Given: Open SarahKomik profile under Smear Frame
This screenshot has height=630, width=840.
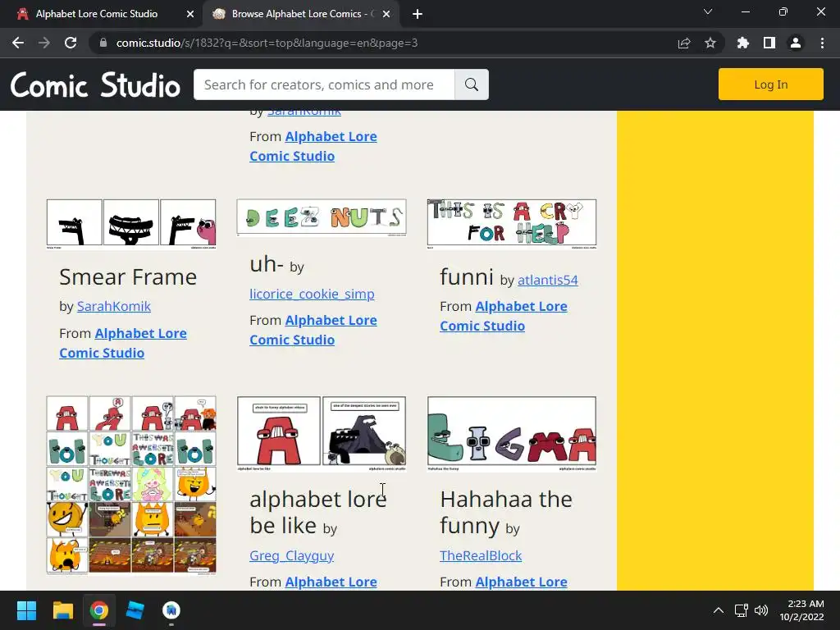Looking at the screenshot, I should coord(113,307).
